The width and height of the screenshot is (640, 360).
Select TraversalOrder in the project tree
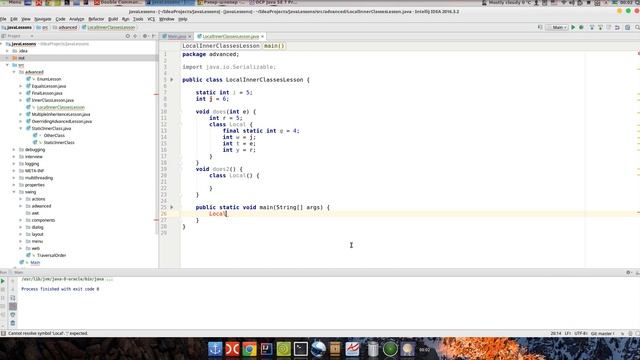pos(51,256)
